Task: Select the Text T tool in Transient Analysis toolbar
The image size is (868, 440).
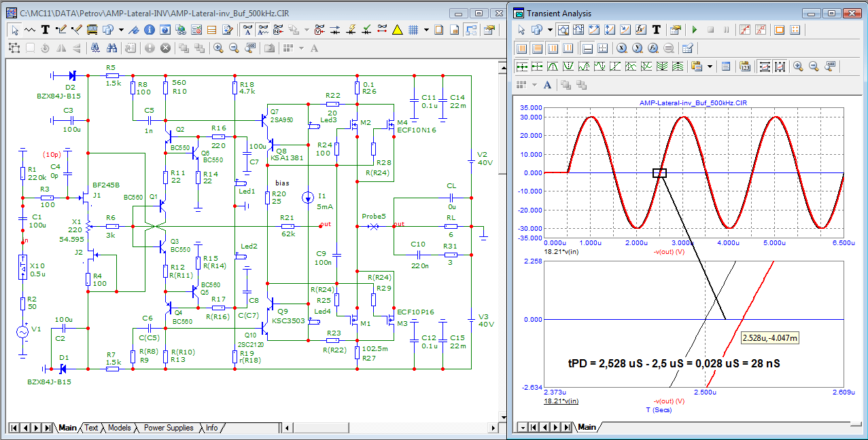Action: click(x=656, y=30)
